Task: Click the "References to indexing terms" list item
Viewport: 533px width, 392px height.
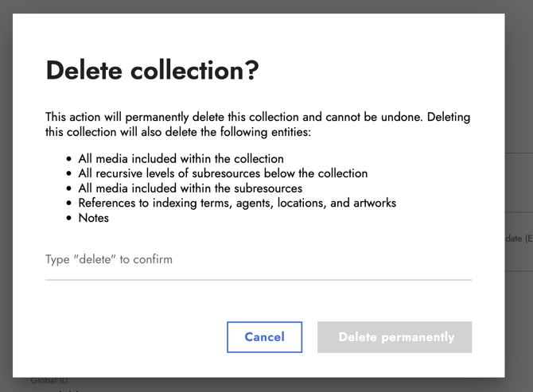Action: [x=237, y=203]
